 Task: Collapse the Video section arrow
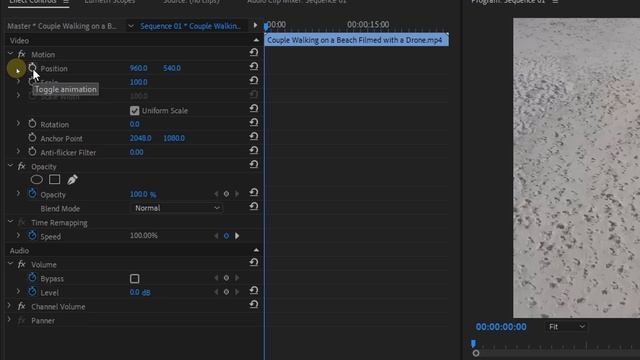tap(256, 40)
